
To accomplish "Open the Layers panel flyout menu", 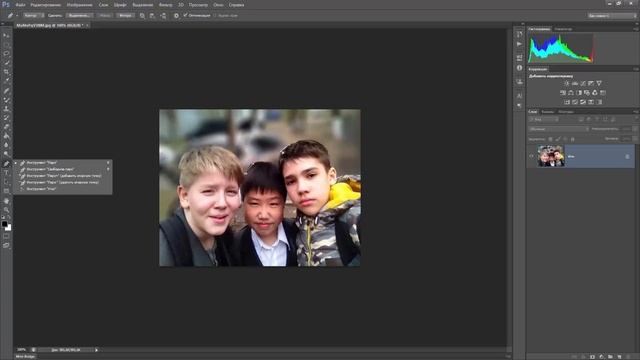I will tap(636, 111).
